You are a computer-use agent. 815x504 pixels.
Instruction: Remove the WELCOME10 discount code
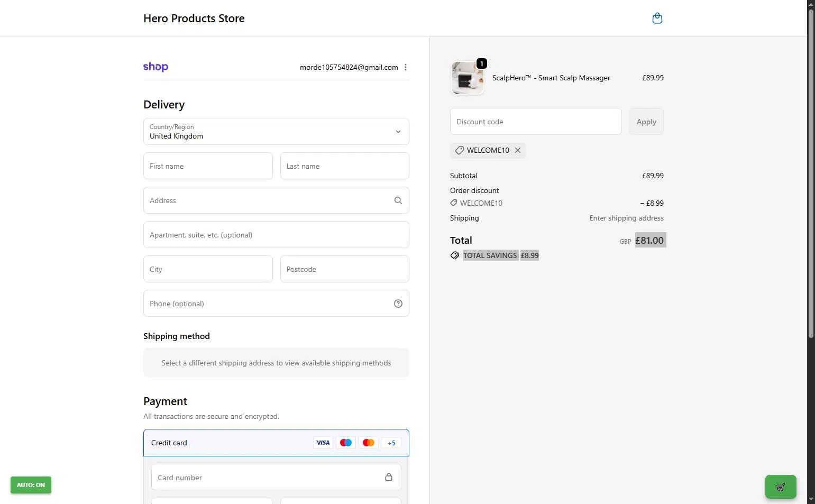click(x=518, y=150)
